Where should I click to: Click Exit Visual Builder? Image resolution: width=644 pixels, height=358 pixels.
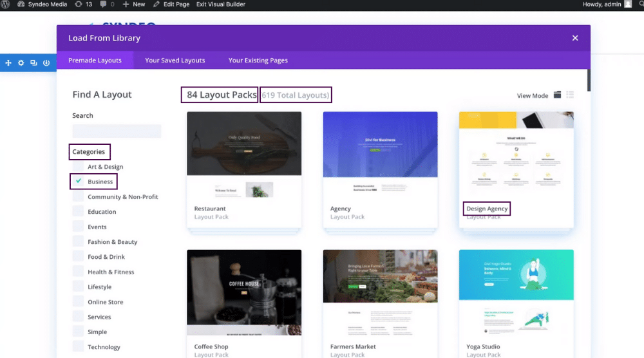pyautogui.click(x=220, y=4)
